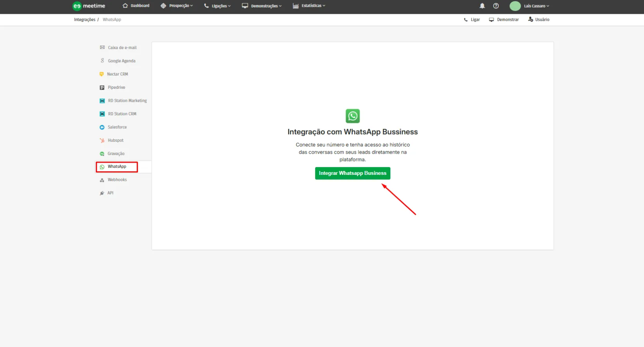Click the RD Station Marketing icon
This screenshot has width=644, height=347.
(x=102, y=101)
